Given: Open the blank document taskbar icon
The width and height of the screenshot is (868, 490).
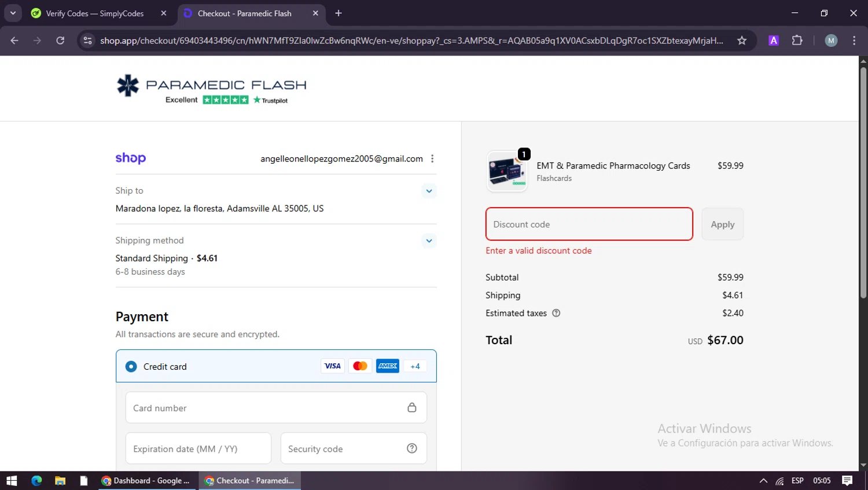Looking at the screenshot, I should click(84, 481).
